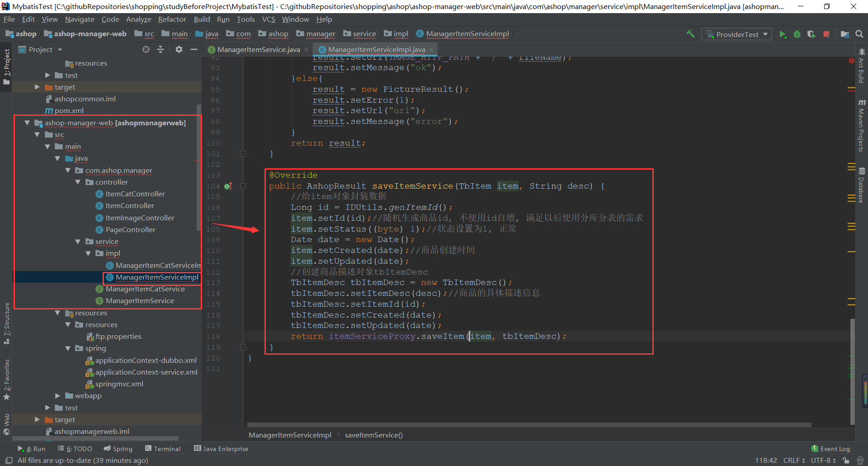Run ProviderTest with green play icon

(783, 34)
